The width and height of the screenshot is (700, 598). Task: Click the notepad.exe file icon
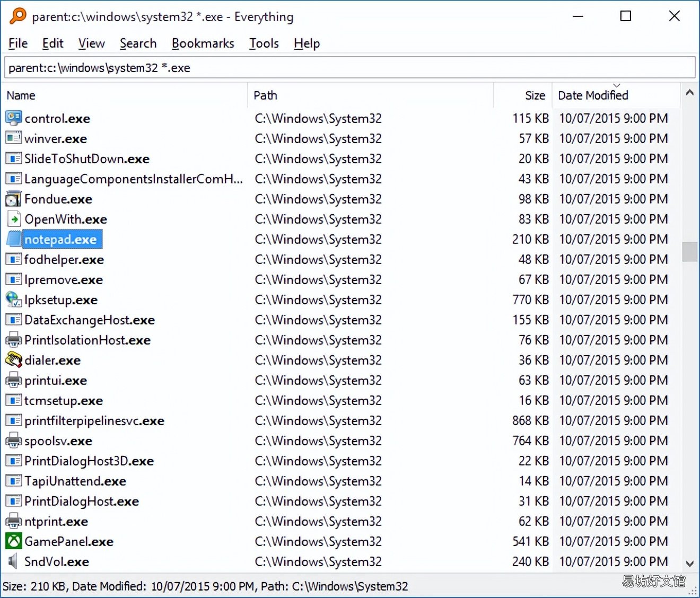13,239
